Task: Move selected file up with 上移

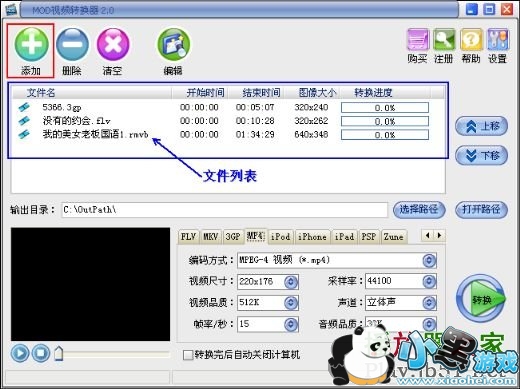Action: (481, 126)
